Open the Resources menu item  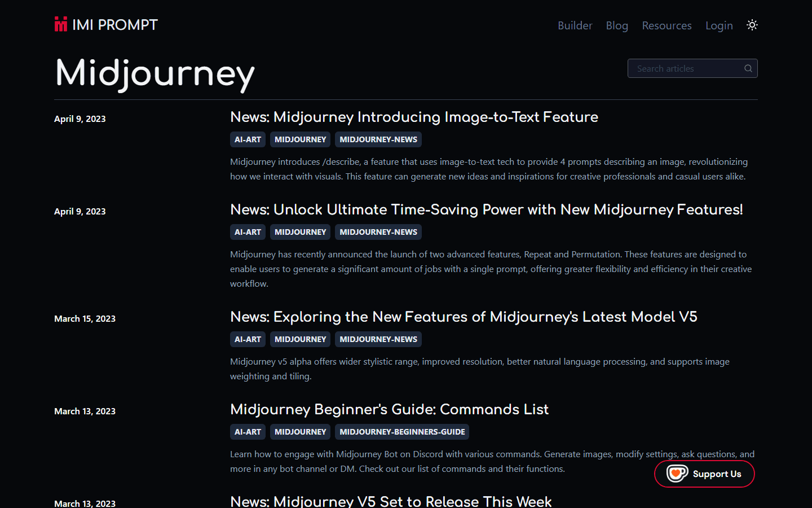(x=667, y=25)
